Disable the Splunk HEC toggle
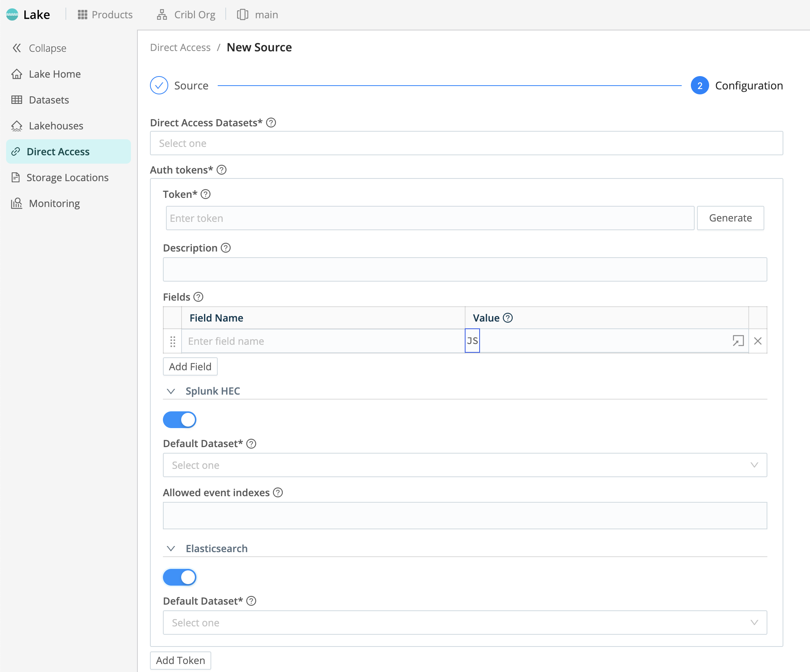Viewport: 810px width, 672px height. (180, 420)
